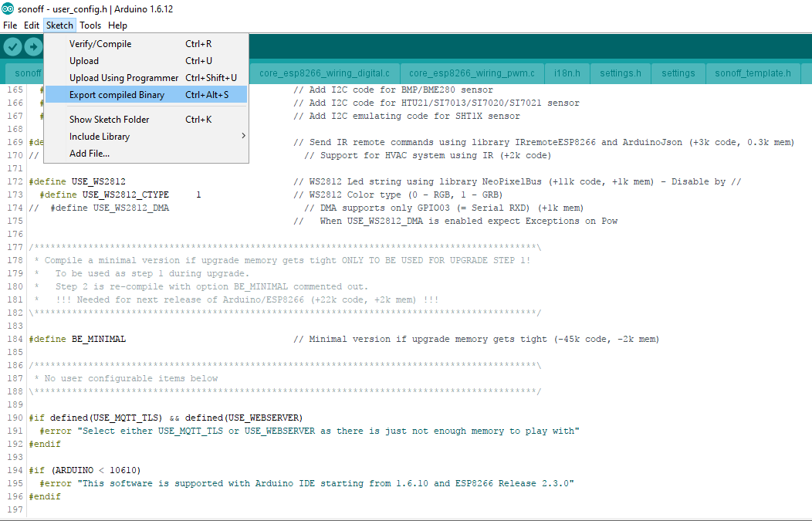
Task: Click the 'Add I2C code for BMP/BME280' comment
Action: [393, 90]
